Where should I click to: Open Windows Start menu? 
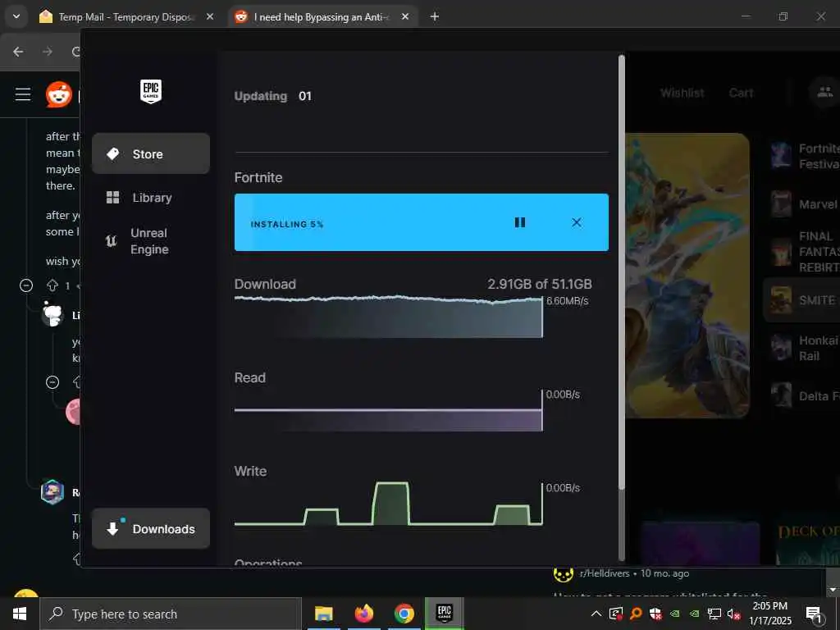click(x=20, y=614)
